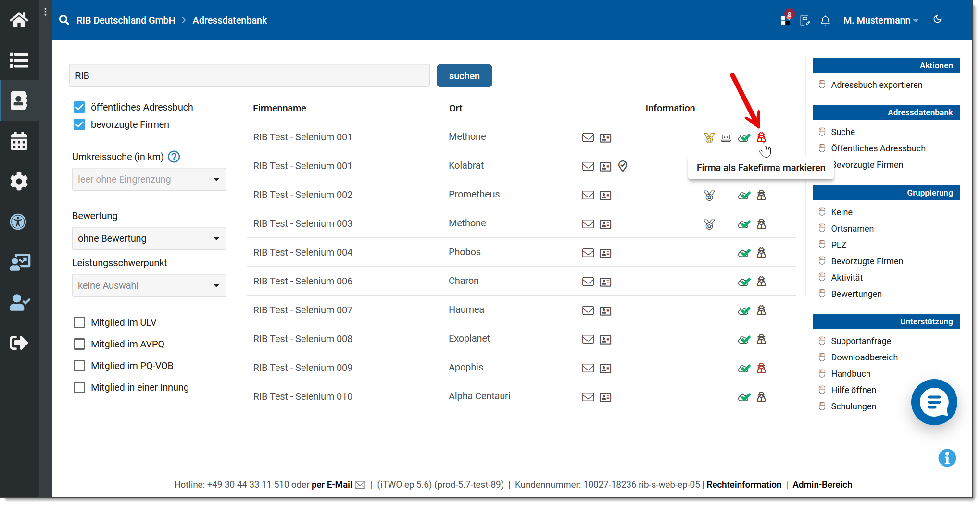Open the M. Mustermann user menu
This screenshot has height=505, width=980.
point(880,21)
